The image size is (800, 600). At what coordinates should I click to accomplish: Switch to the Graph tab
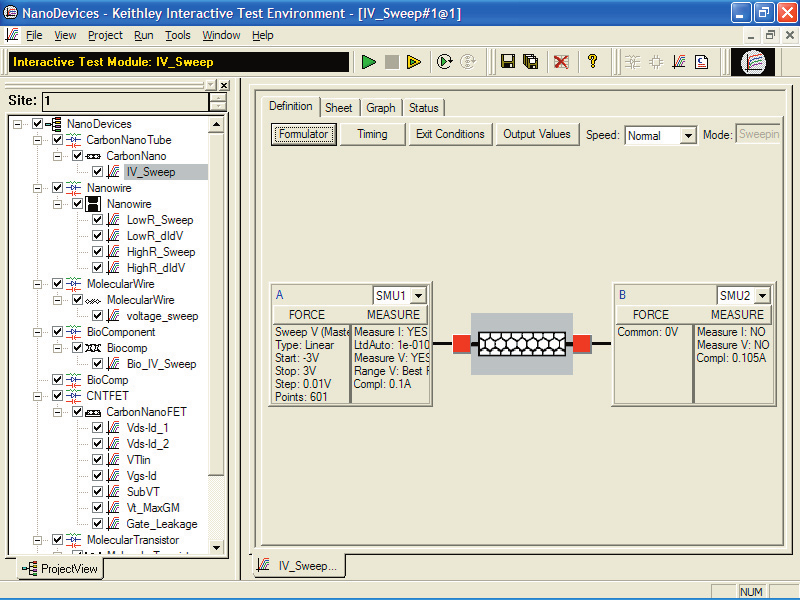click(x=380, y=108)
